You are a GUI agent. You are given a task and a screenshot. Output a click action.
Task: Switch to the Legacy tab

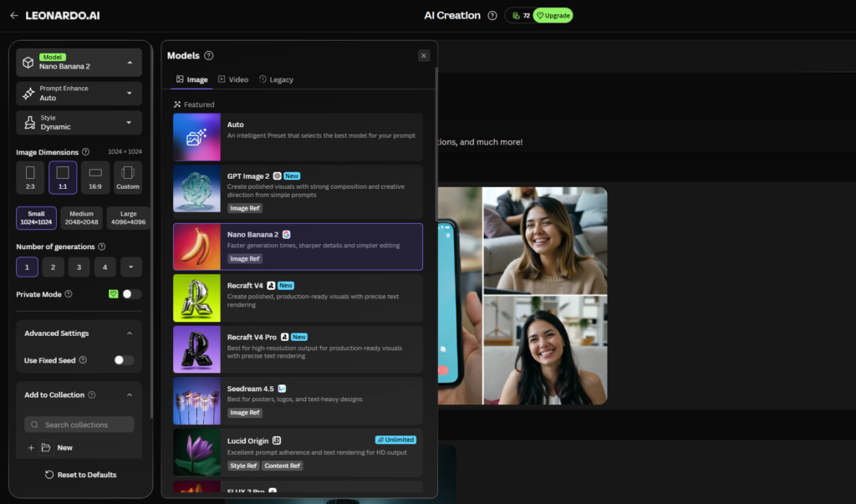click(276, 79)
